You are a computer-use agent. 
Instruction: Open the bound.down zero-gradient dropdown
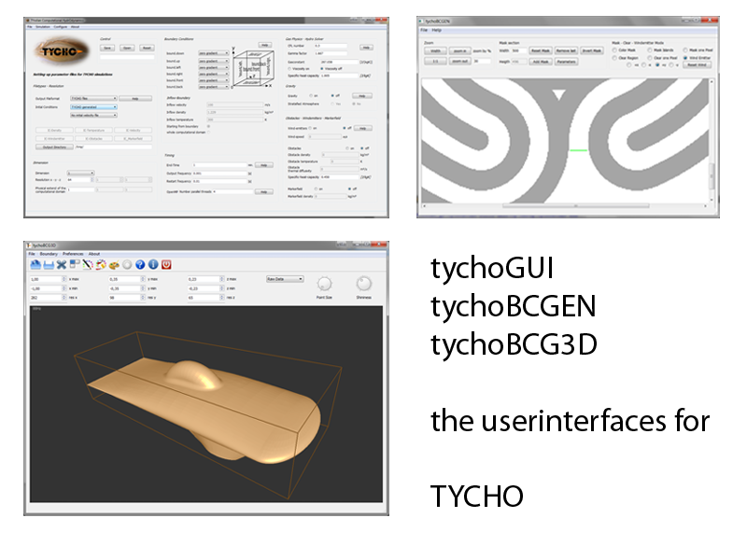coord(212,54)
